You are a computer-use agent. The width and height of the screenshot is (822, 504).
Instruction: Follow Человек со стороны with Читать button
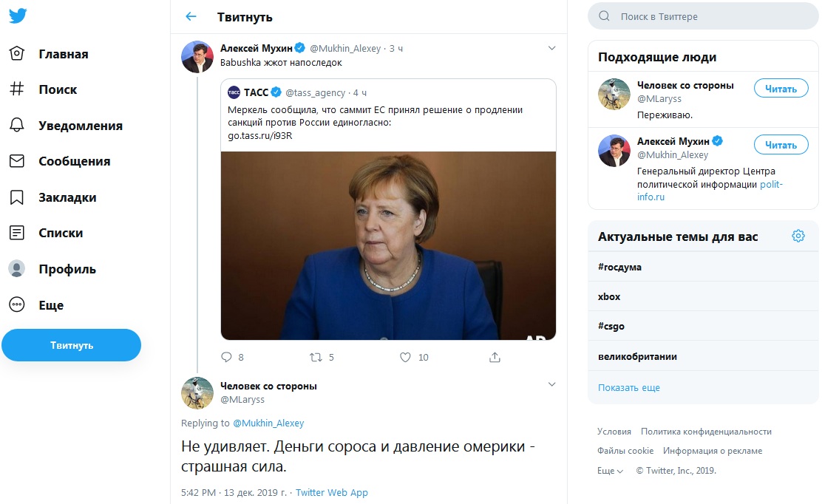pos(781,89)
